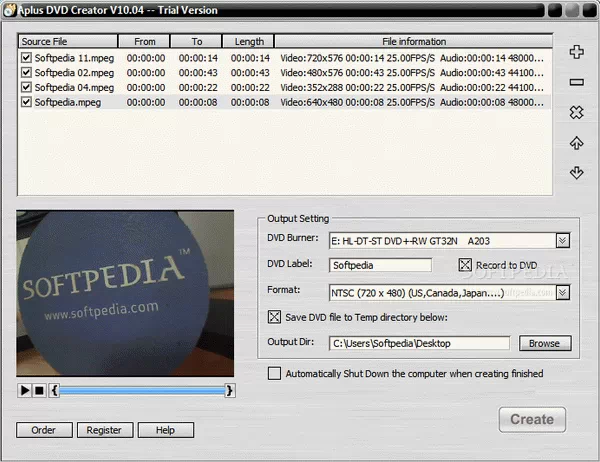Click the plus icon to add file

point(576,52)
